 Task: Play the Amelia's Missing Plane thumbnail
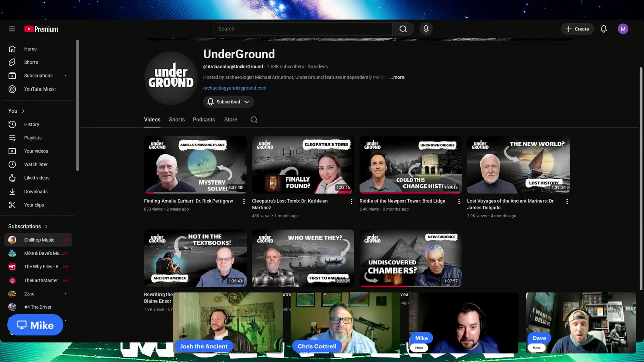click(195, 164)
